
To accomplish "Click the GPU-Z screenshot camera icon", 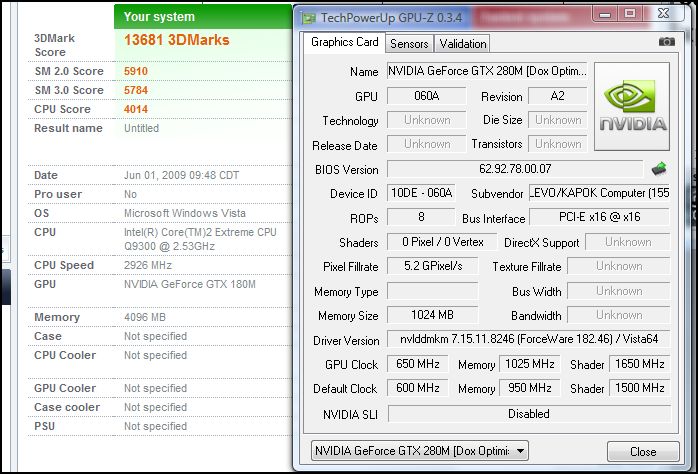I will coord(666,41).
